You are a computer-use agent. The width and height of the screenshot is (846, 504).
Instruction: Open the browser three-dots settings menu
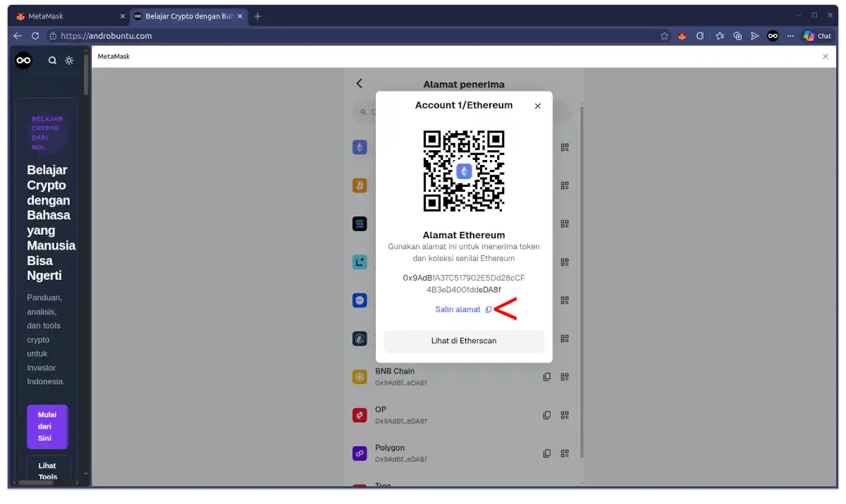click(790, 36)
